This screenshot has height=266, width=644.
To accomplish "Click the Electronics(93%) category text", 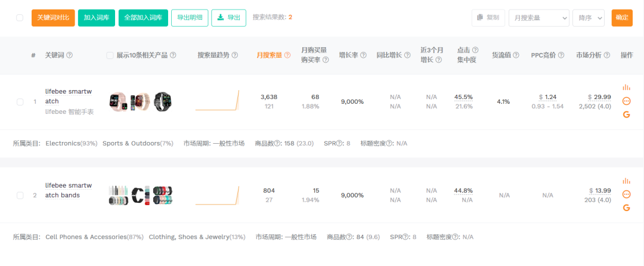I will click(72, 144).
